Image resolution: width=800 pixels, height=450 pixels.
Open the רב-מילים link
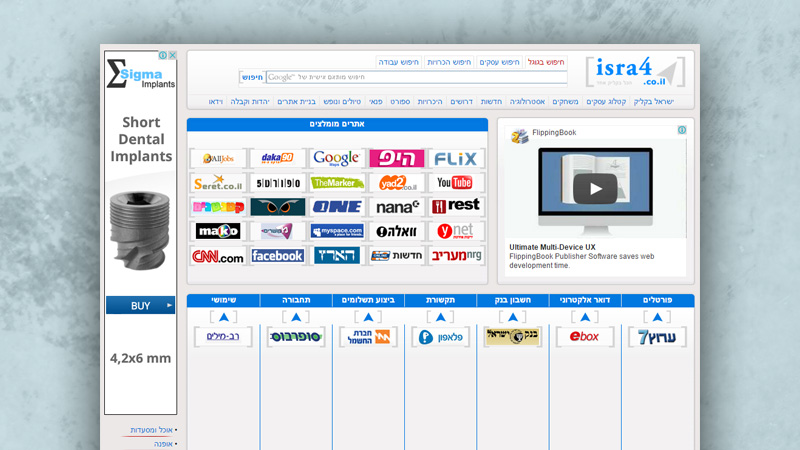[223, 337]
